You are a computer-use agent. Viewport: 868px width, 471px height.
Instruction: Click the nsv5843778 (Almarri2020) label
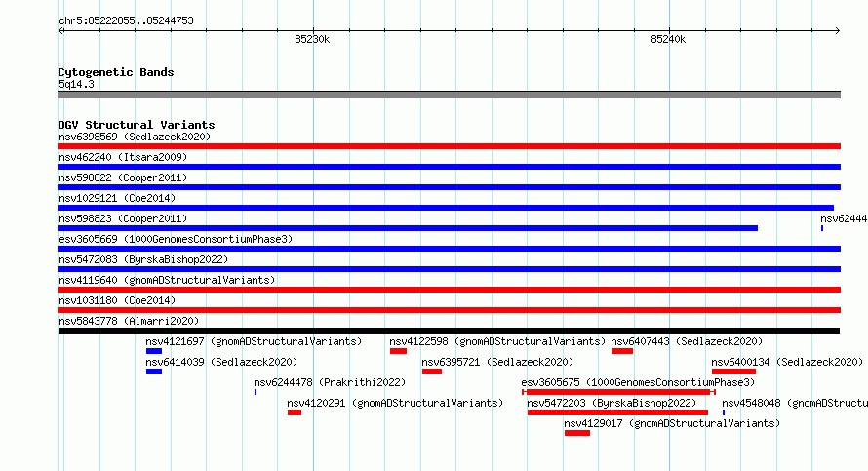(x=129, y=321)
